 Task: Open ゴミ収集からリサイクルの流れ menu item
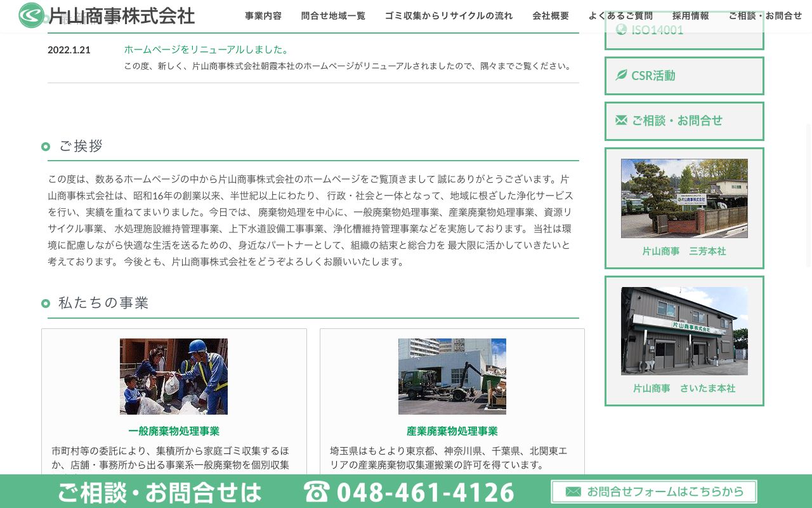449,16
